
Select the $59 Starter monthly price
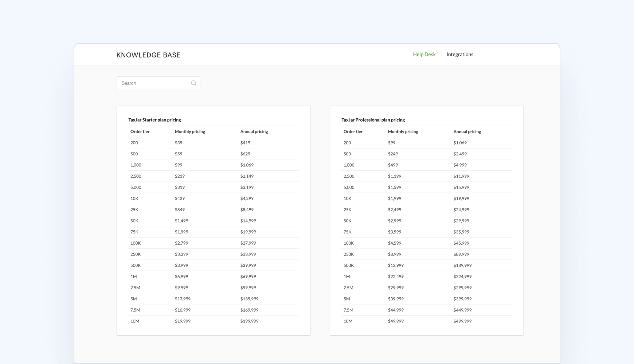coord(179,154)
